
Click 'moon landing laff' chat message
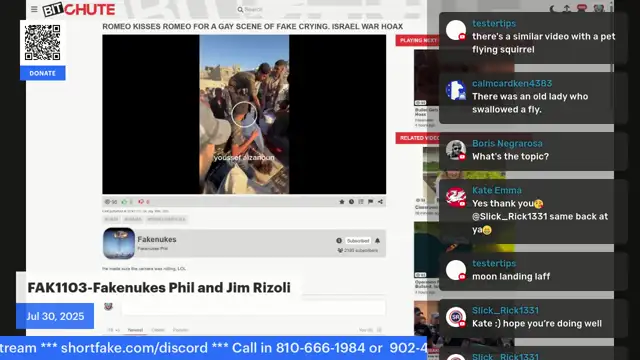pyautogui.click(x=511, y=277)
